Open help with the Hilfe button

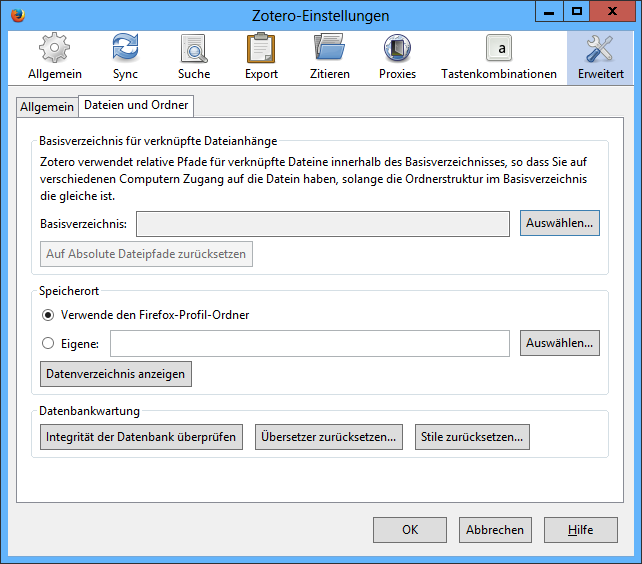(581, 530)
